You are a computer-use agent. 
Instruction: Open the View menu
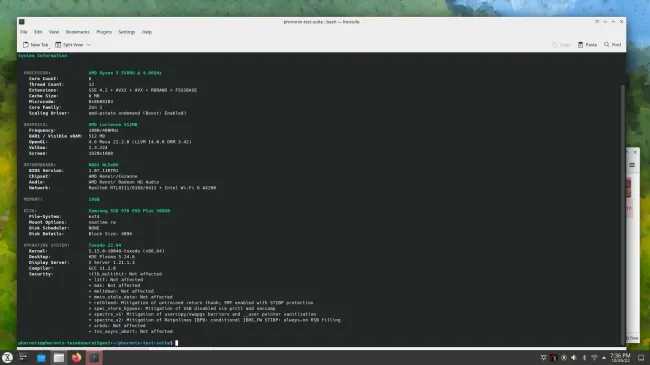[x=54, y=32]
